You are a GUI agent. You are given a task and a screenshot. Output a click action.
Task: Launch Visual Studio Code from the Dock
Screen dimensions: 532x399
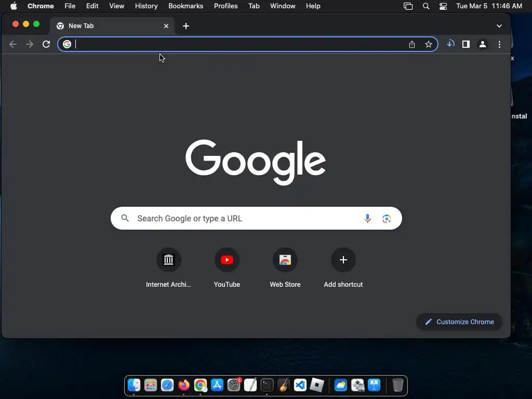pyautogui.click(x=300, y=385)
